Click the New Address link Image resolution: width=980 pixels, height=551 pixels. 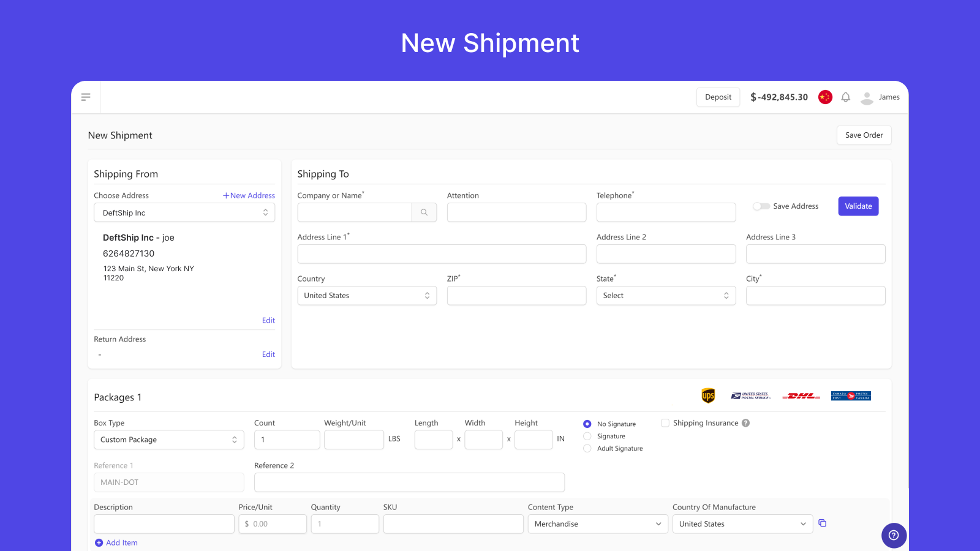pyautogui.click(x=249, y=195)
